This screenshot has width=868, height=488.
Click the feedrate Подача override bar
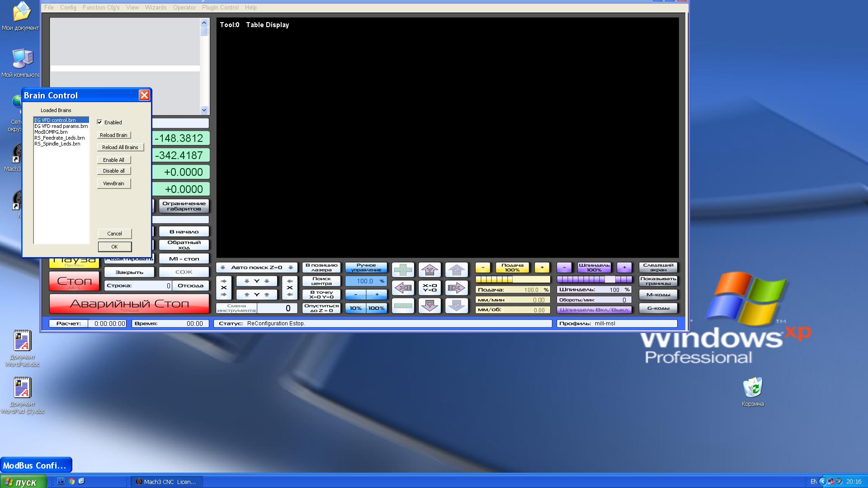[x=512, y=280]
